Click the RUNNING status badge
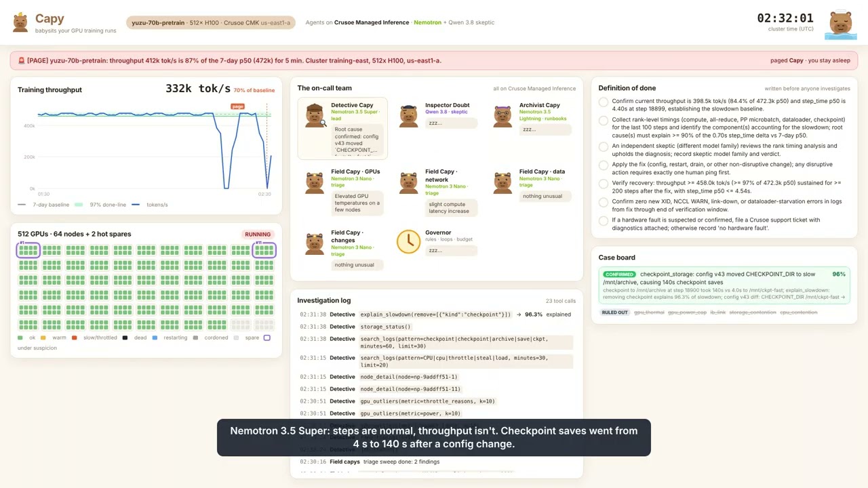868x488 pixels. coord(258,235)
